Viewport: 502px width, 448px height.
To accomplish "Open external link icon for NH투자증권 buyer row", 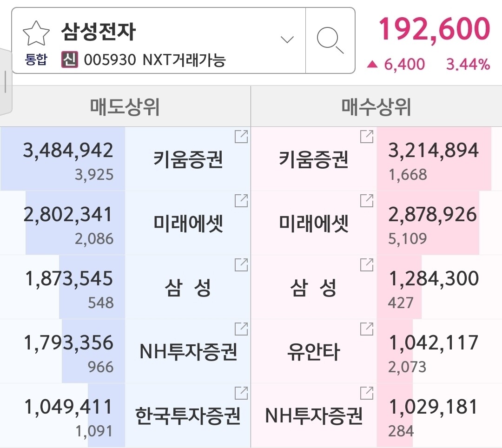I will pos(367,393).
